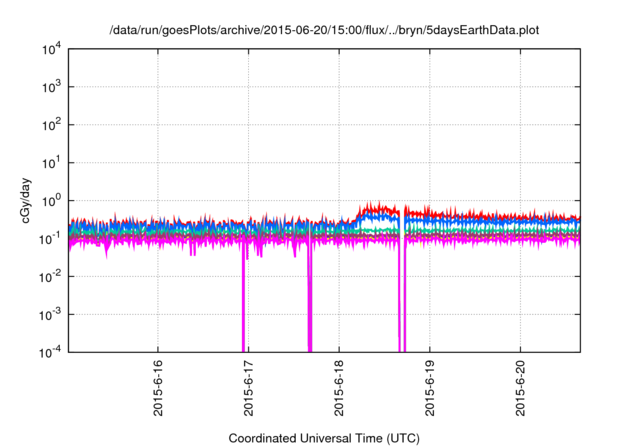The image size is (640, 448).
Task: Click the 10^-4 y-axis tick label
Action: tap(50, 352)
